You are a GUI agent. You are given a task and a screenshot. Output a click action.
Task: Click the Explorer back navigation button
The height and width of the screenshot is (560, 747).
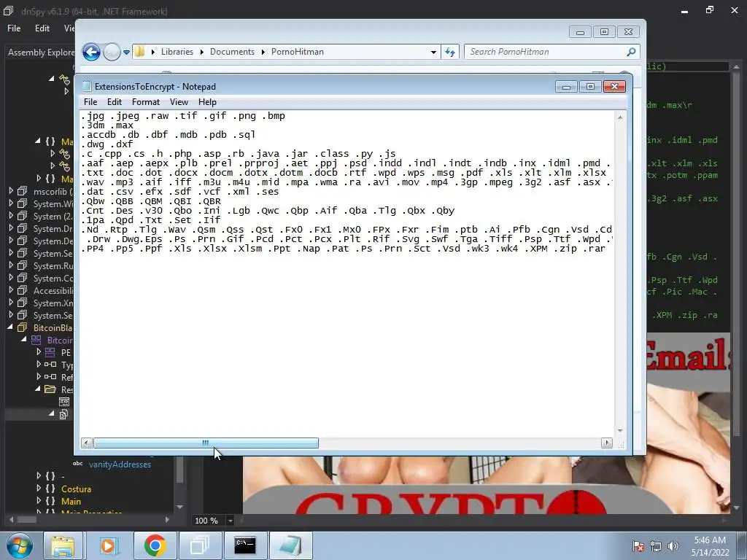tap(91, 52)
